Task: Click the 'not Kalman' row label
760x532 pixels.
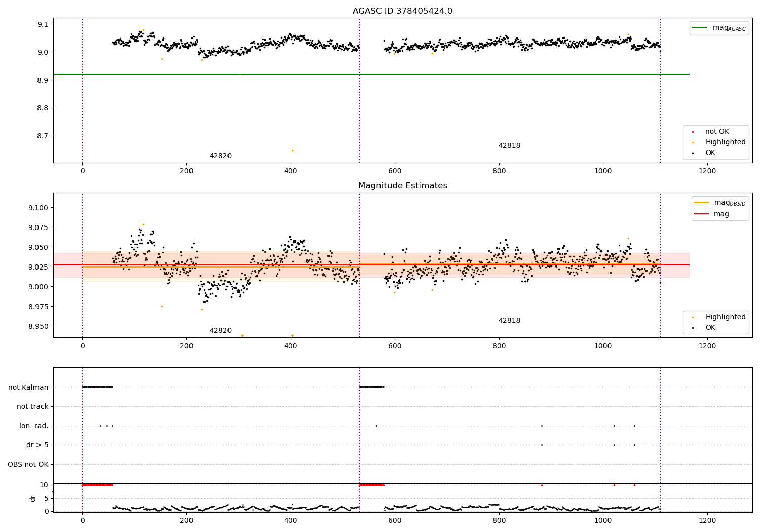Action: (x=28, y=387)
